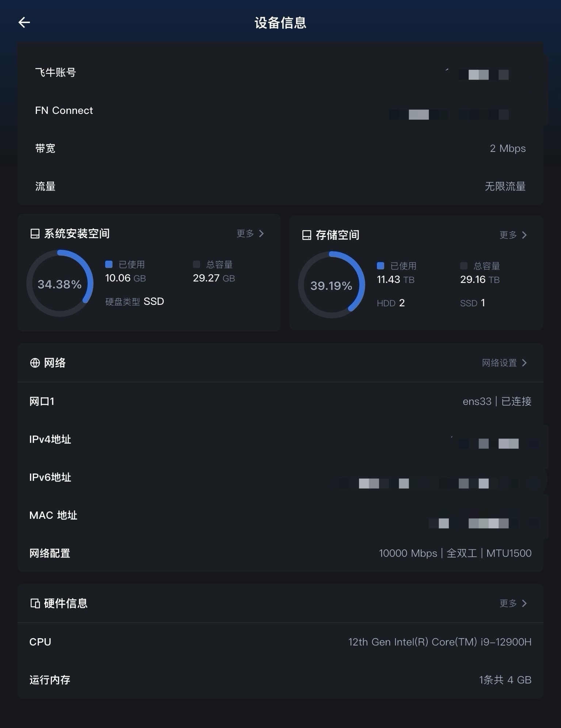Select the 飞牛账号 row

click(x=280, y=73)
